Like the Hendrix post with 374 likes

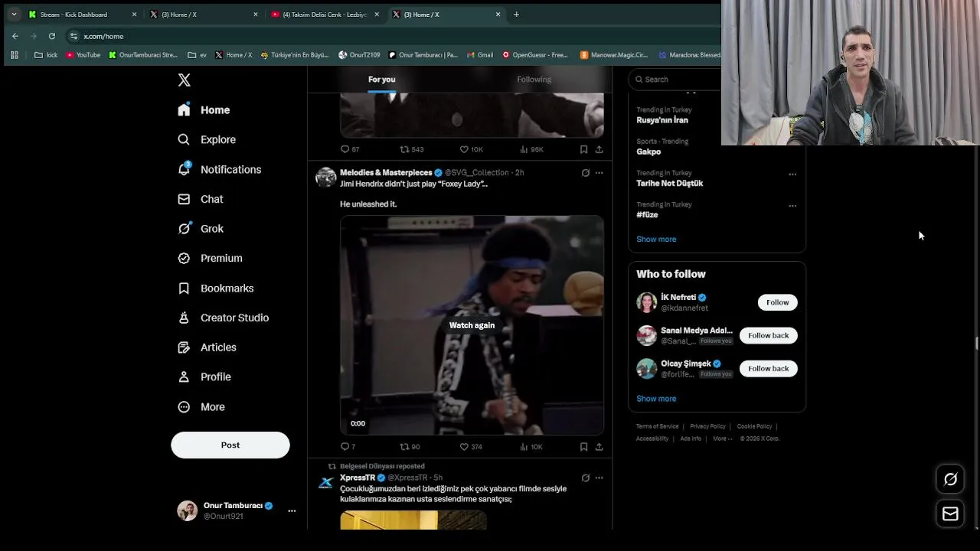click(x=464, y=447)
